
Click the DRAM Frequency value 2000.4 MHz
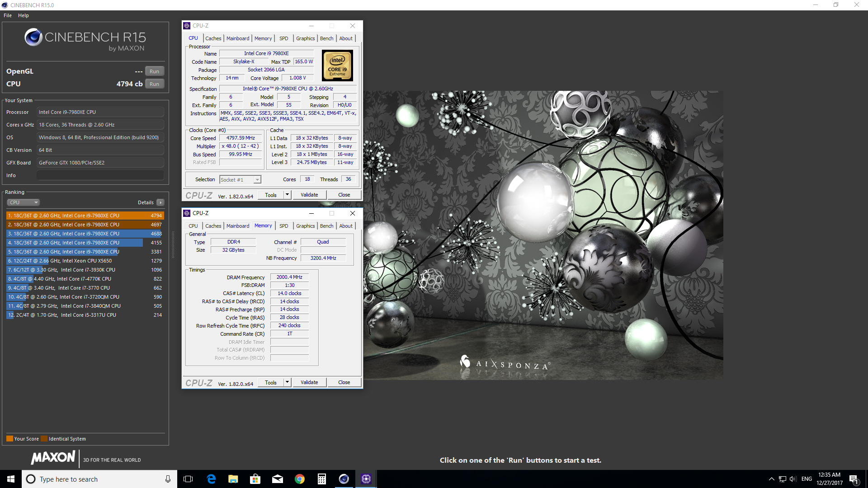(289, 277)
